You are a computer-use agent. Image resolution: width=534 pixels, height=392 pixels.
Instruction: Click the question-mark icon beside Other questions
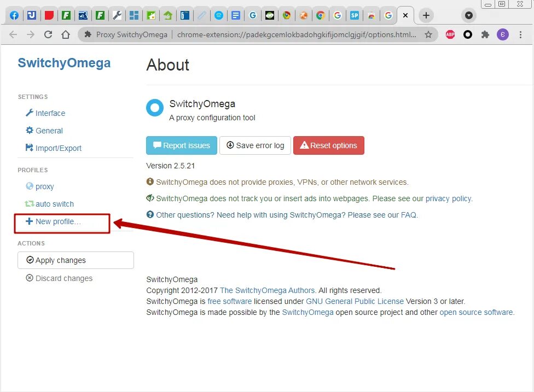150,214
